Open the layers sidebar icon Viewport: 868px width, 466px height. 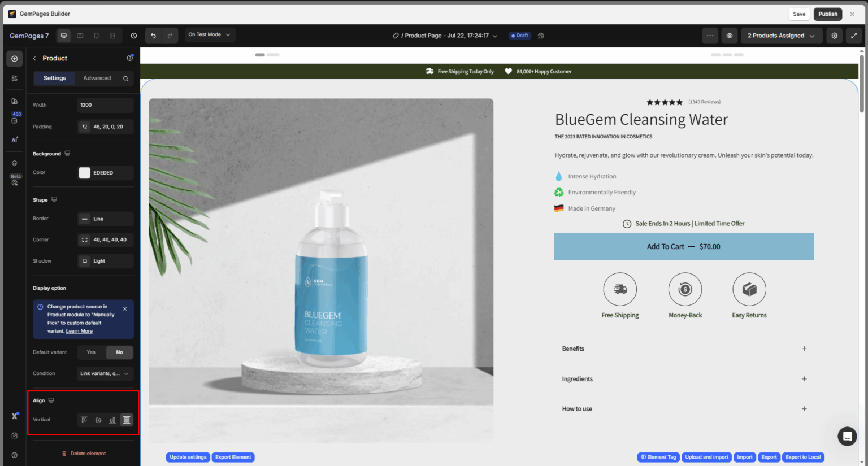[x=15, y=163]
